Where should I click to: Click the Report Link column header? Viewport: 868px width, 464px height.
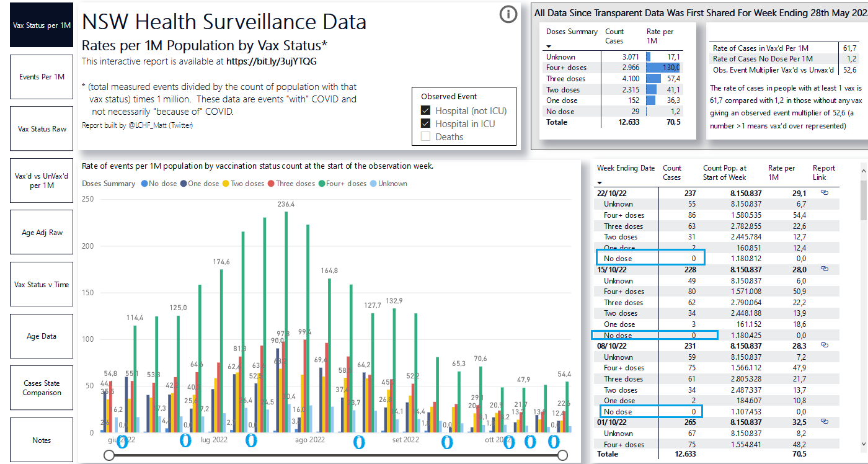(x=824, y=172)
